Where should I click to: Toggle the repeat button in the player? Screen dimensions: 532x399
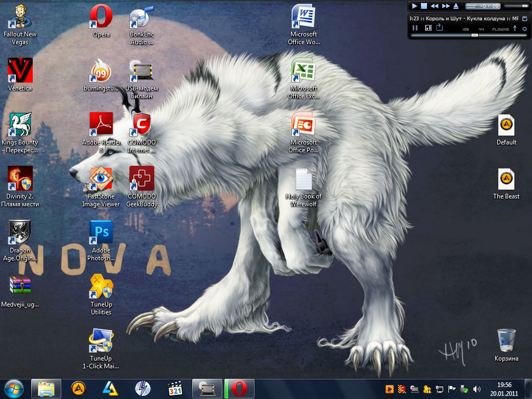(x=440, y=28)
